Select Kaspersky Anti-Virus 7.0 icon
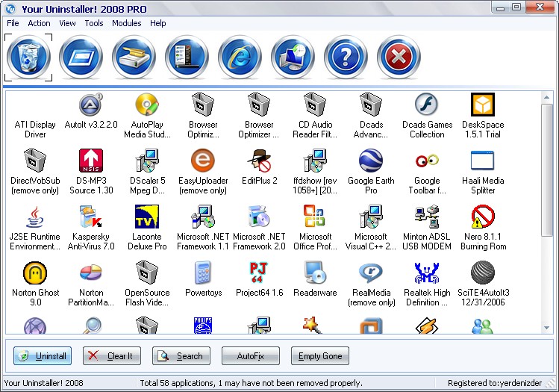This screenshot has height=392, width=559. pos(91,217)
